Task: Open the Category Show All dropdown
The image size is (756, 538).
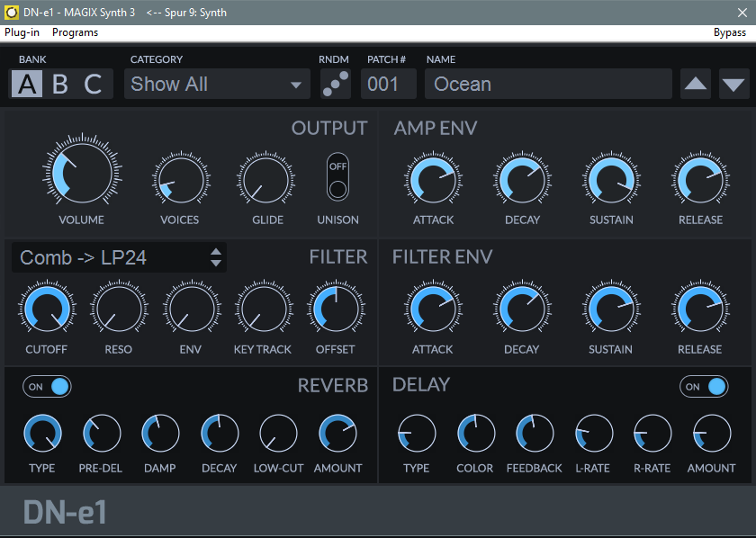Action: tap(217, 84)
